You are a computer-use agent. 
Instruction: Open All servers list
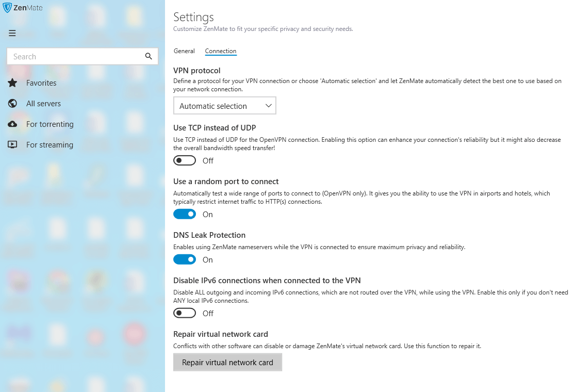tap(43, 104)
